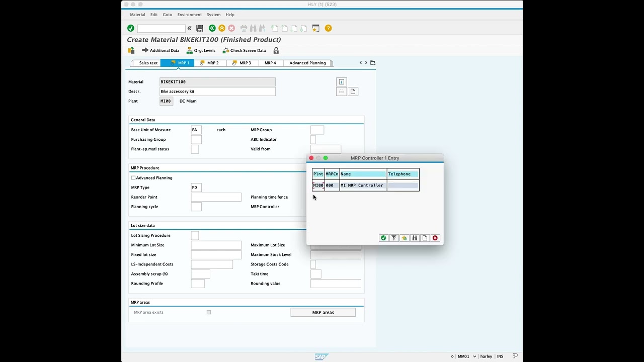The image size is (644, 362).
Task: Cancel popup with the red X icon
Action: [x=435, y=238]
